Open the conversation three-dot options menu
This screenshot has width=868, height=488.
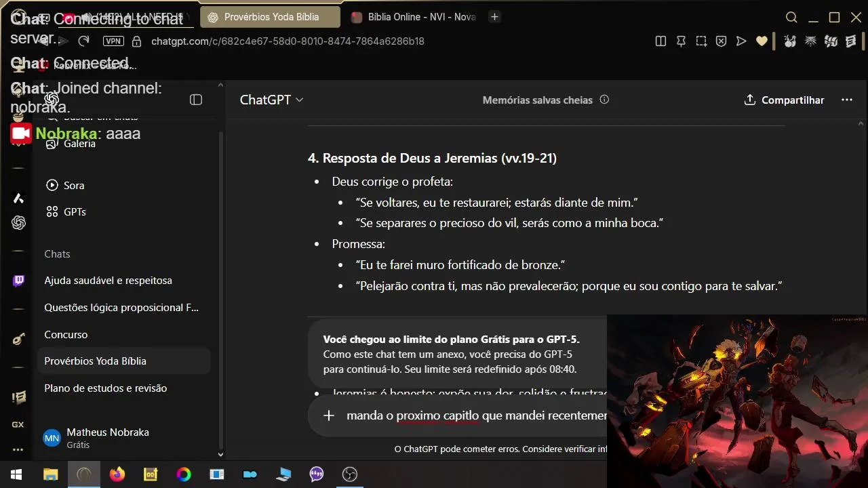pos(847,100)
